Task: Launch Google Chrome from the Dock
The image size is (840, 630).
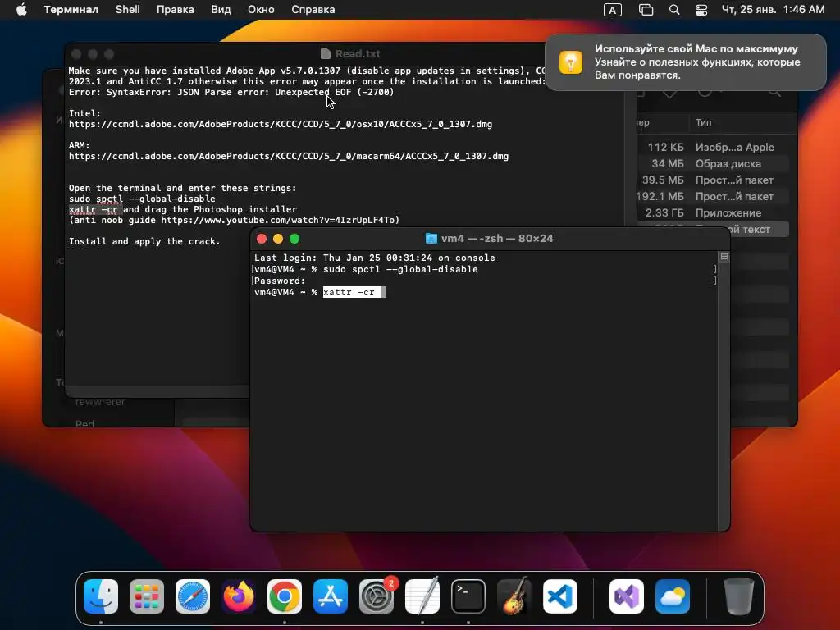Action: coord(285,596)
